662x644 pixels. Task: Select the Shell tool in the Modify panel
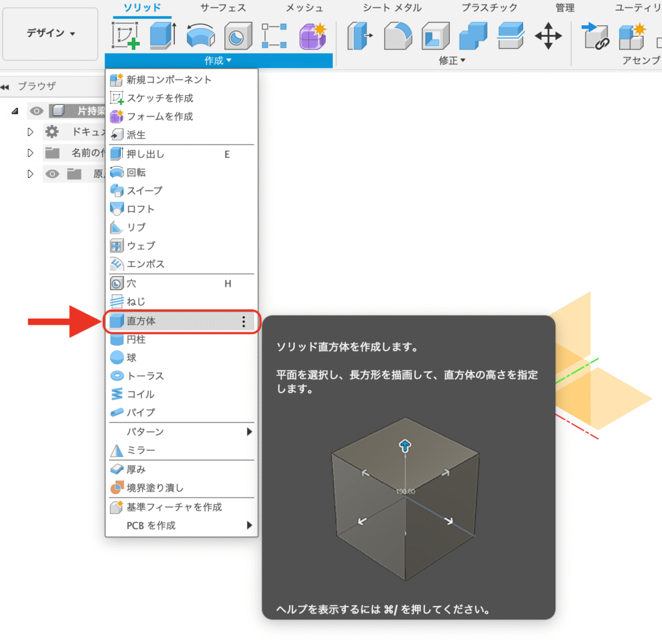pyautogui.click(x=436, y=37)
